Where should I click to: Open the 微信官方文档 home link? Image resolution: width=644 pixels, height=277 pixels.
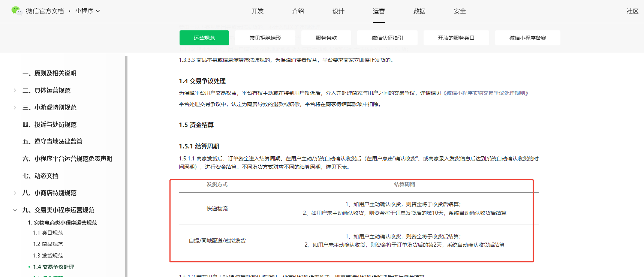(x=45, y=11)
